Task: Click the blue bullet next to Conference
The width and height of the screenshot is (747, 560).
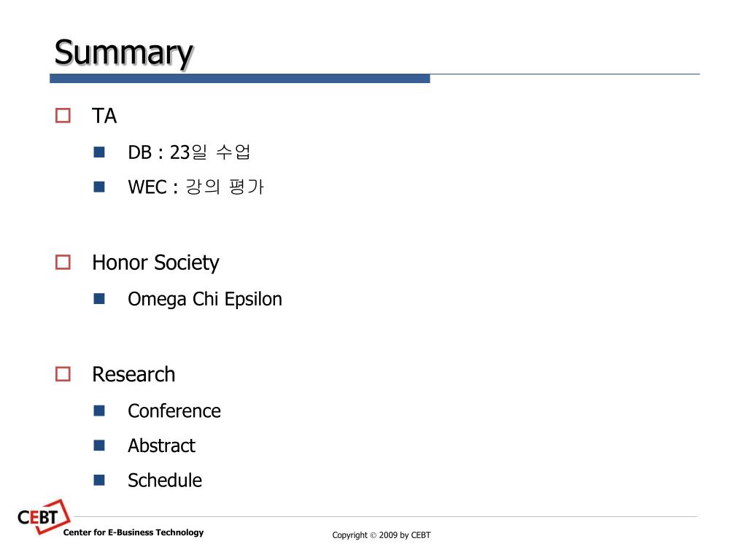Action: (x=99, y=411)
